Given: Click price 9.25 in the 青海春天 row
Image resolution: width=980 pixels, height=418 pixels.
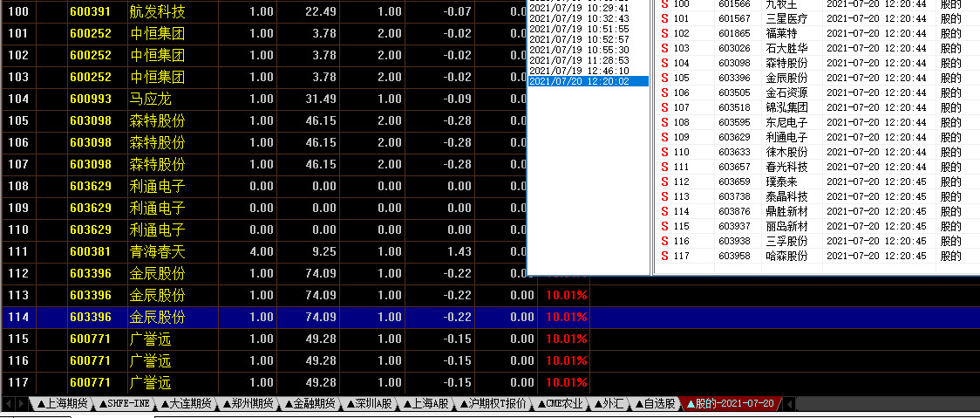Looking at the screenshot, I should [323, 251].
